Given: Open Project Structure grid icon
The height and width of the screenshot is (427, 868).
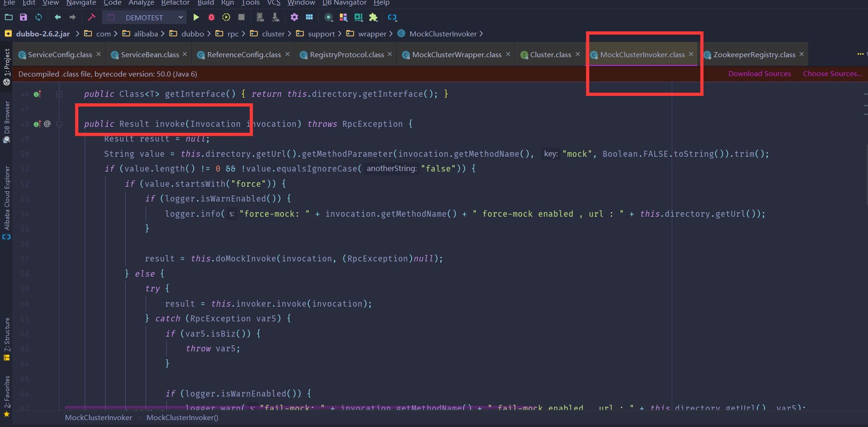Looking at the screenshot, I should coord(309,18).
